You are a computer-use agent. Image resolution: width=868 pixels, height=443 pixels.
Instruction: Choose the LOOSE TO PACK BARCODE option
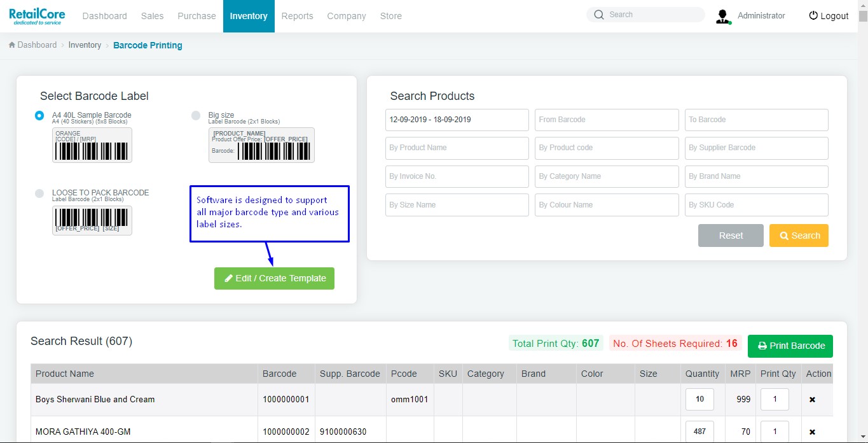39,193
